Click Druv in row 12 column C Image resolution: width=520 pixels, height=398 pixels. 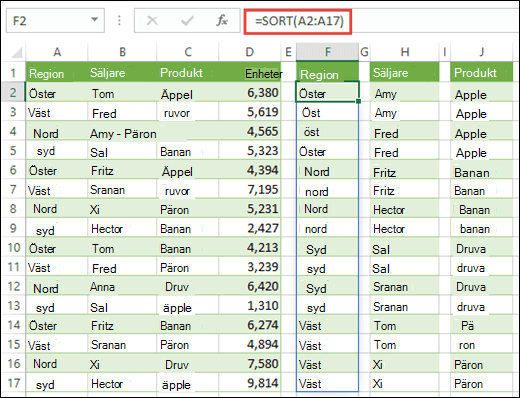coord(177,287)
